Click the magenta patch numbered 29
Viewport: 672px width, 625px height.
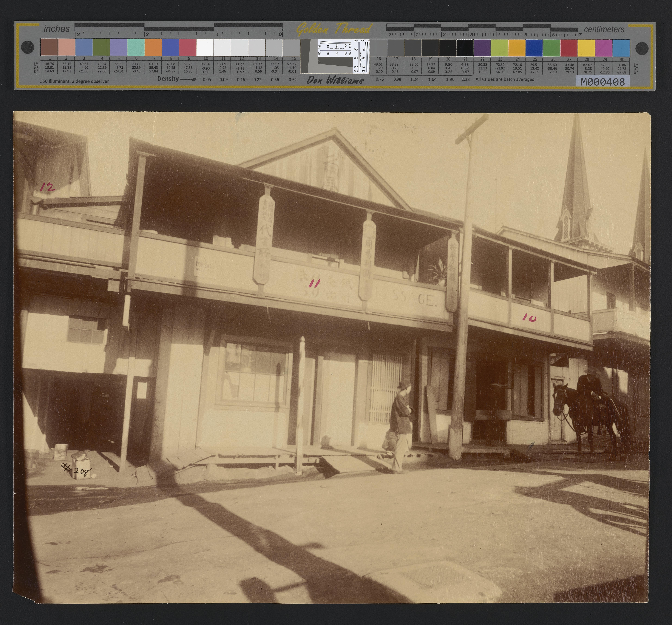coord(604,48)
